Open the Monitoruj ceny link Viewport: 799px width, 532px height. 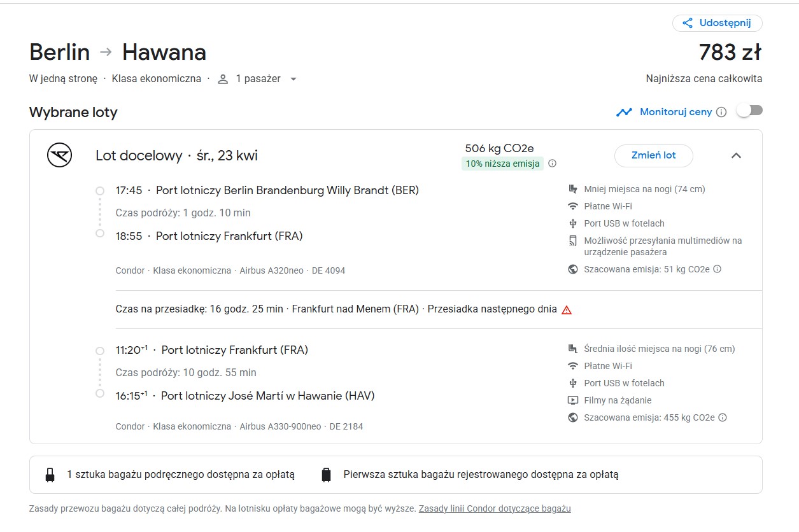676,112
